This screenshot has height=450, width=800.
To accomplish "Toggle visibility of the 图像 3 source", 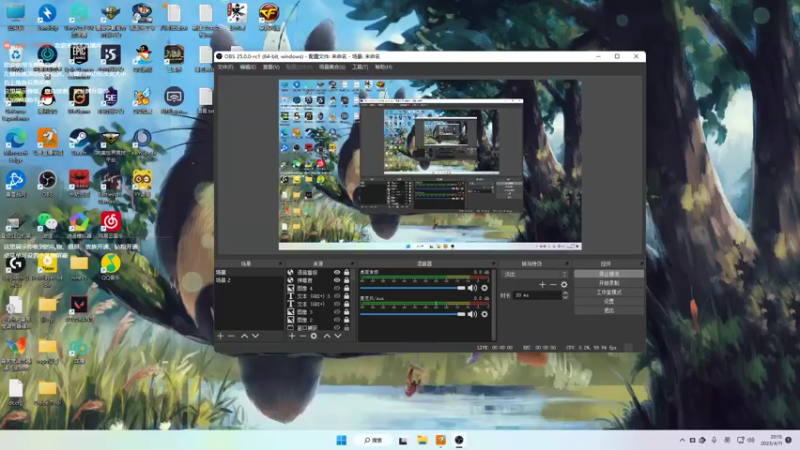I will point(337,312).
